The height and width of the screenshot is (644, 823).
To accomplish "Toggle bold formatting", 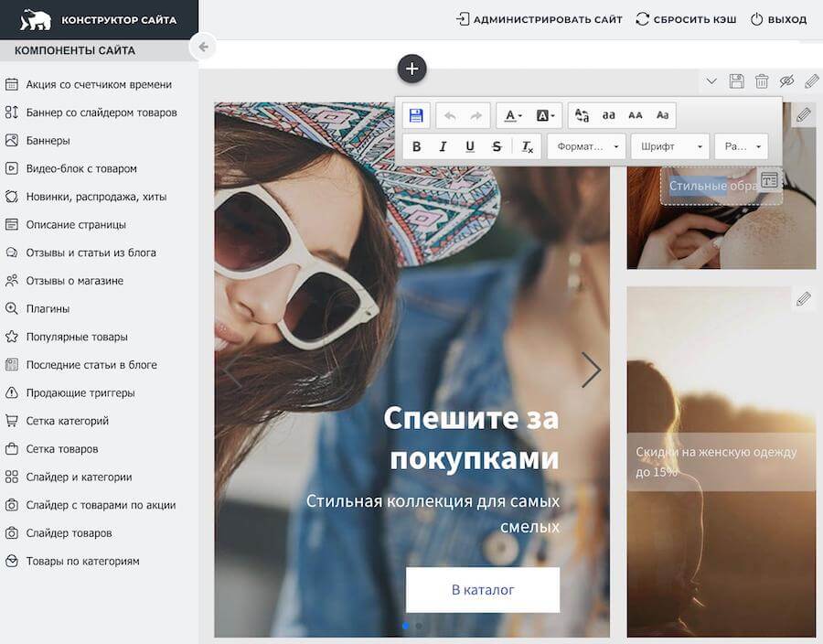I will [x=415, y=146].
